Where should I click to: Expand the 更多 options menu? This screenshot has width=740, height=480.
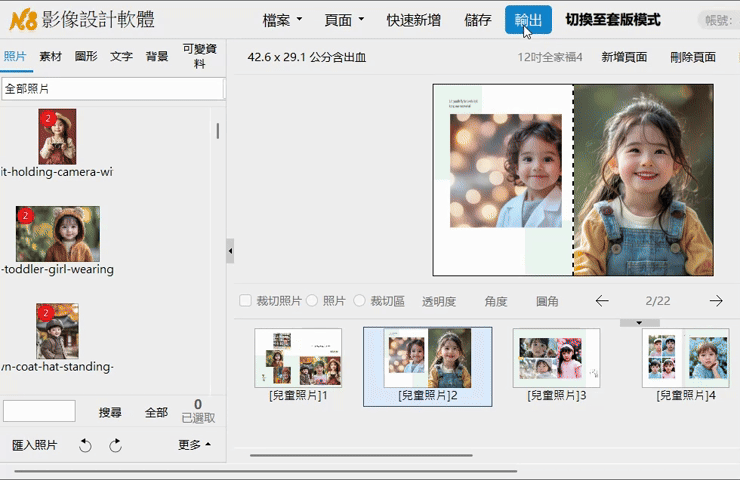[x=194, y=445]
